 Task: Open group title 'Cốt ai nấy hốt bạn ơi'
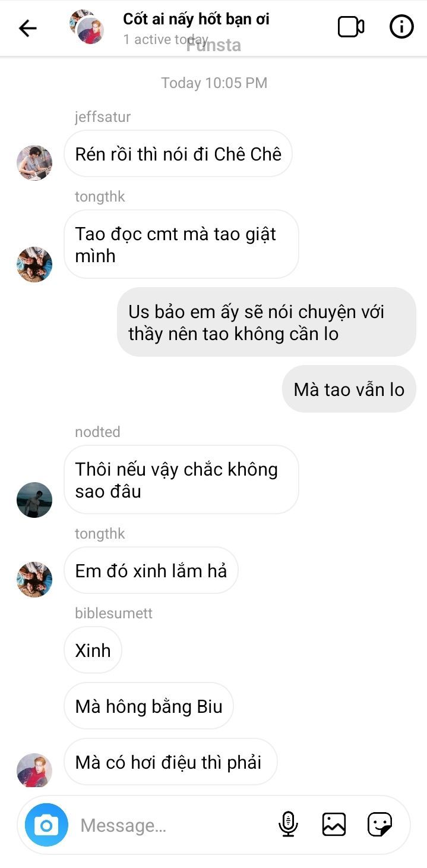(196, 19)
